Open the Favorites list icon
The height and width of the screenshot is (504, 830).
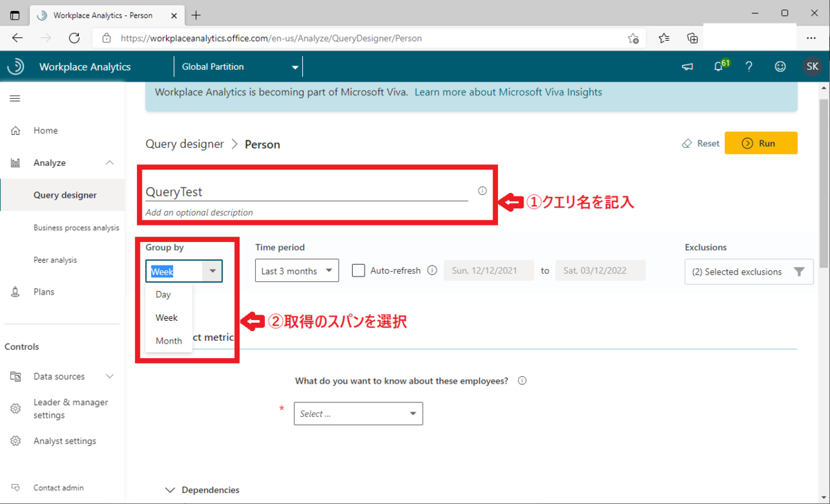[x=664, y=38]
